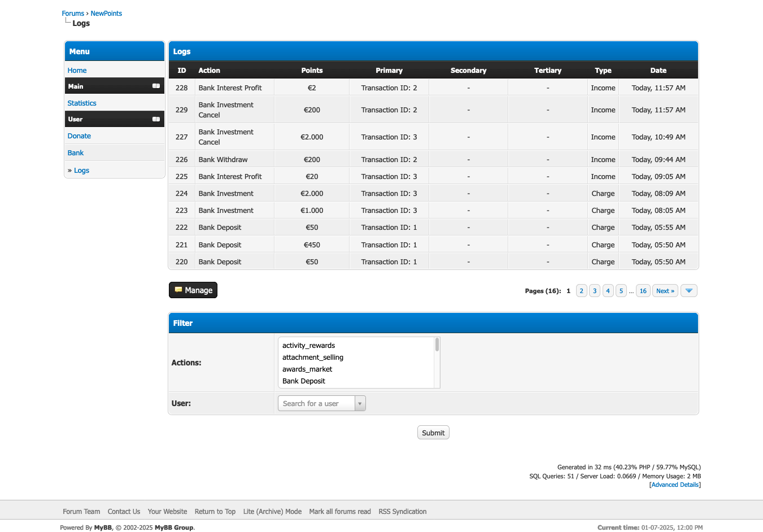Screen dimensions: 763x532
Task: Open the pagination jump dropdown arrow
Action: pos(688,291)
